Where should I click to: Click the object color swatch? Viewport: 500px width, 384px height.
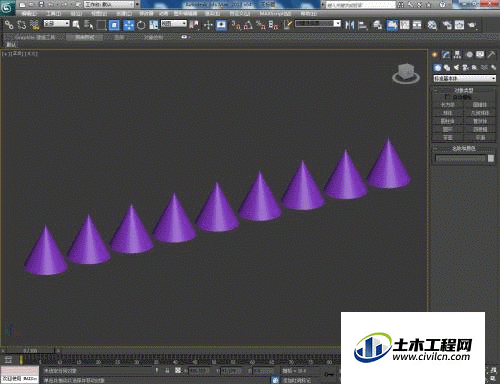(491, 159)
